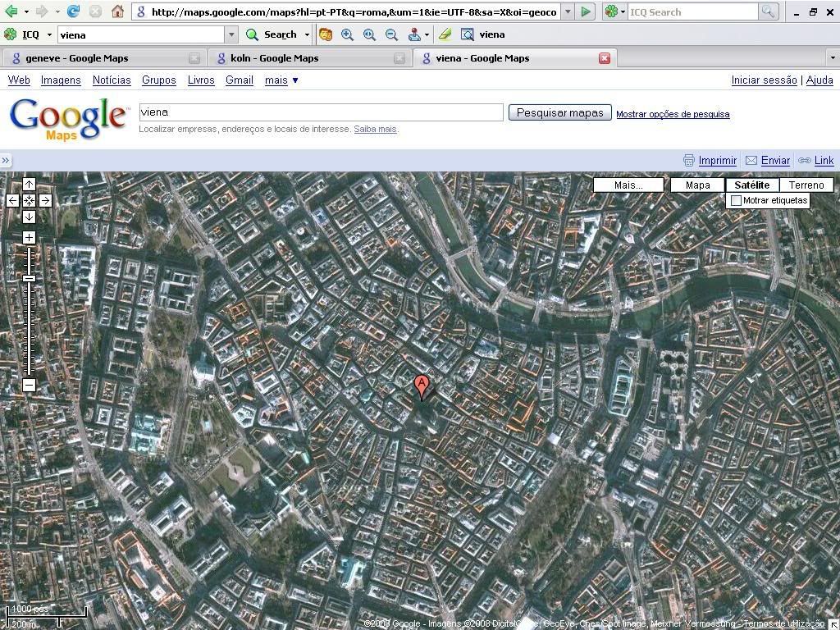Switch to the 'geneve - Google Maps' tab
The height and width of the screenshot is (630, 840).
click(x=77, y=58)
